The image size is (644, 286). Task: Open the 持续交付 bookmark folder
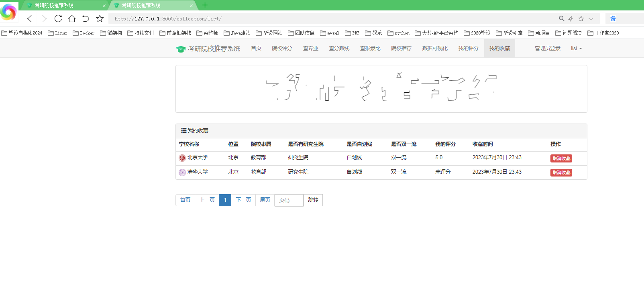point(141,33)
